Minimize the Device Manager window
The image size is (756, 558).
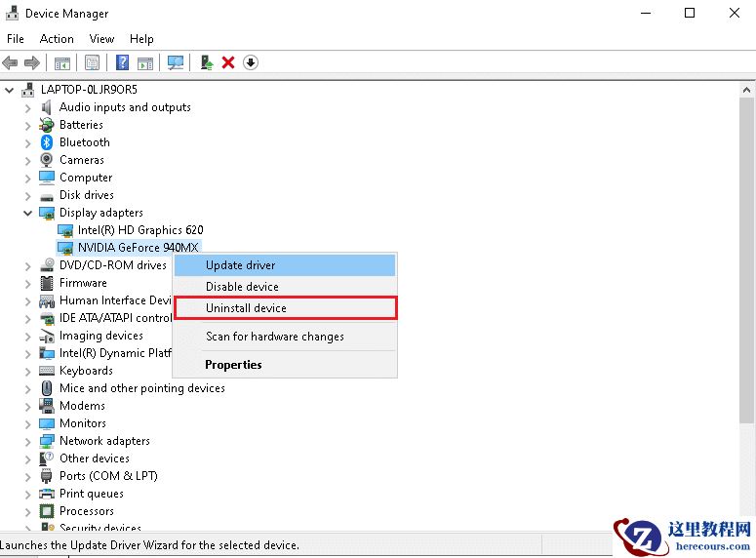[x=646, y=13]
